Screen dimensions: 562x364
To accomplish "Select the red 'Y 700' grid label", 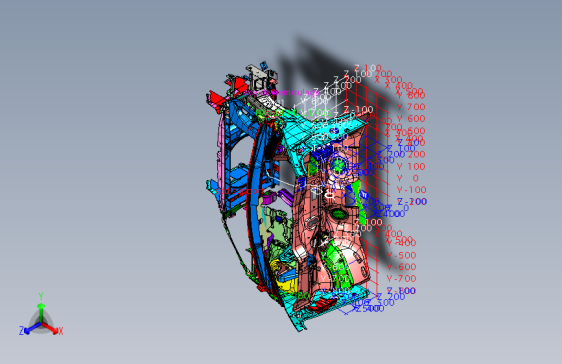I will point(411,107).
